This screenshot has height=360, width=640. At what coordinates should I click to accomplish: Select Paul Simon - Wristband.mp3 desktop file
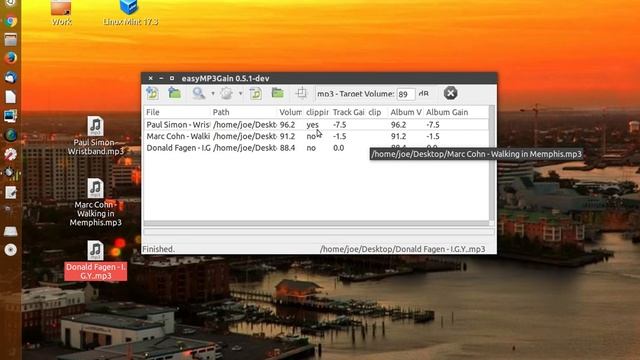coord(96,136)
